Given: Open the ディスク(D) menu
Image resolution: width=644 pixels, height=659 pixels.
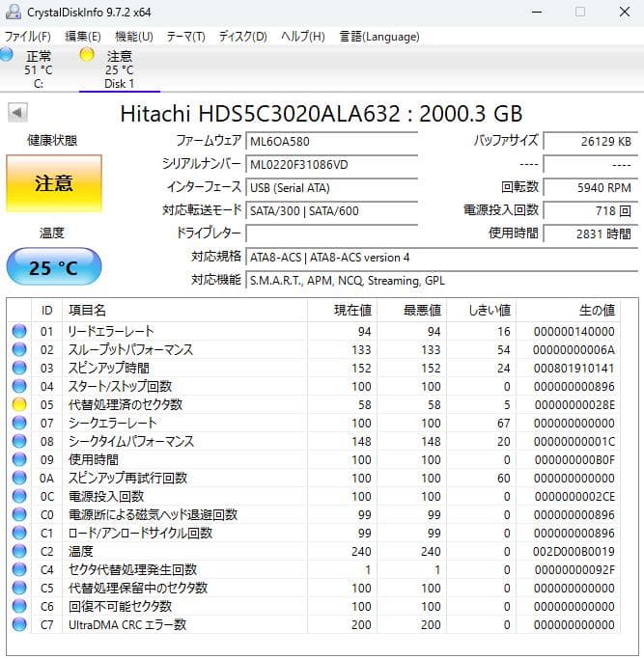Looking at the screenshot, I should coord(242,37).
